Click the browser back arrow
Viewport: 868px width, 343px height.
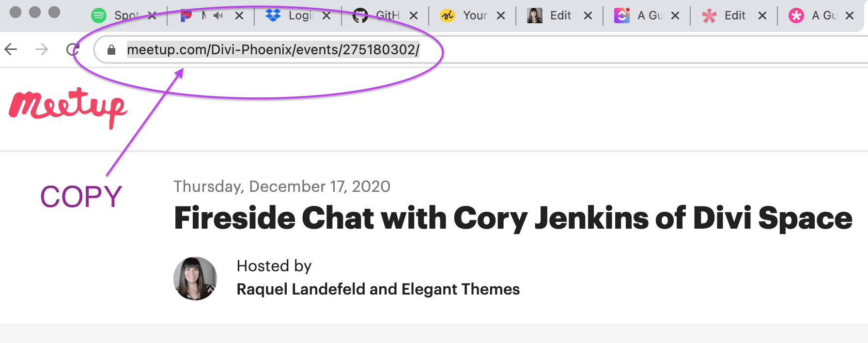click(11, 49)
